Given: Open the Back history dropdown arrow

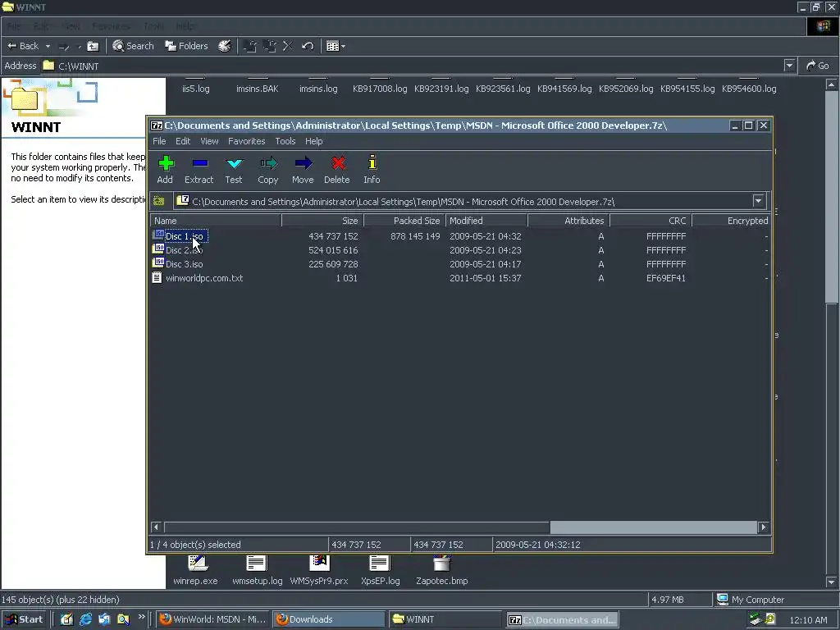Looking at the screenshot, I should [48, 46].
